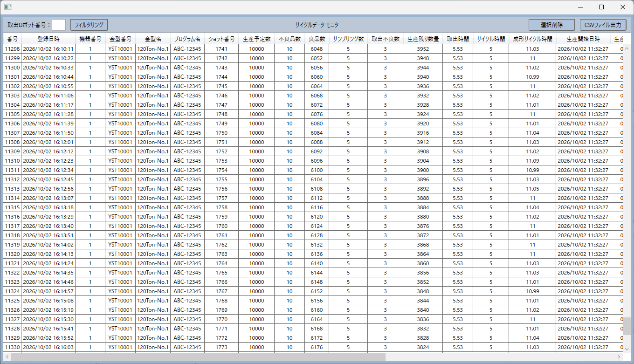This screenshot has width=634, height=364.
Task: Click remaining quantity cell 3824
Action: 423,347
